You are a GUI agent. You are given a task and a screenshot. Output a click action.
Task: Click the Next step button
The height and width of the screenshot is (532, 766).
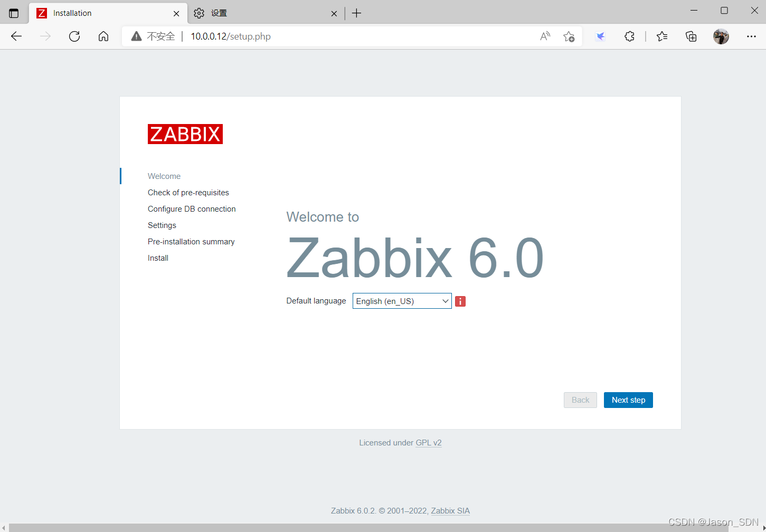click(628, 400)
